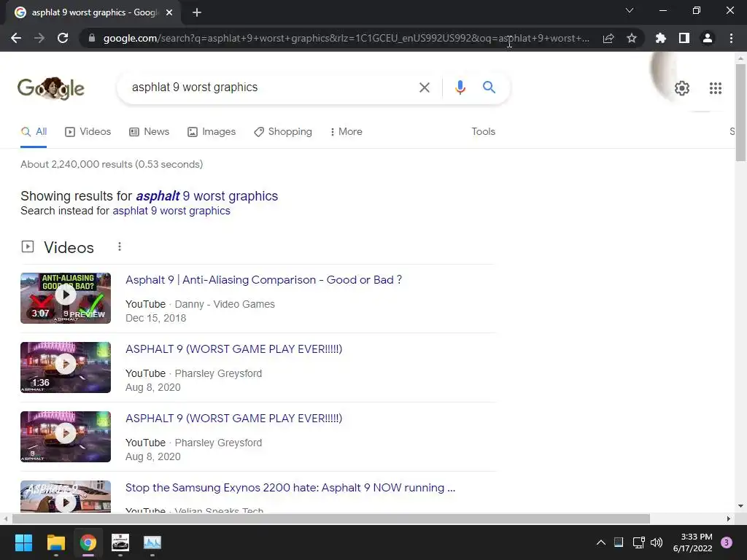Search instead for asphlat 9 worst graphics
The height and width of the screenshot is (560, 747).
171,211
